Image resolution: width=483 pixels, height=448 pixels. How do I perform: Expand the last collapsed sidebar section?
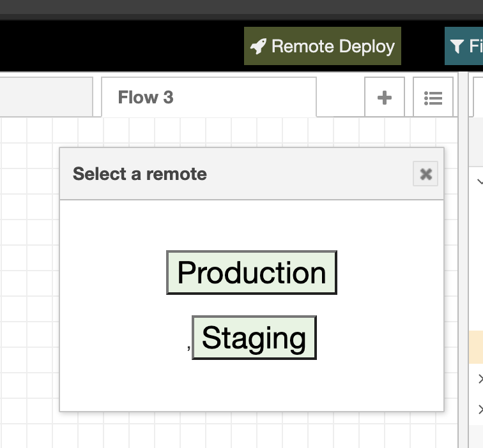[480, 409]
